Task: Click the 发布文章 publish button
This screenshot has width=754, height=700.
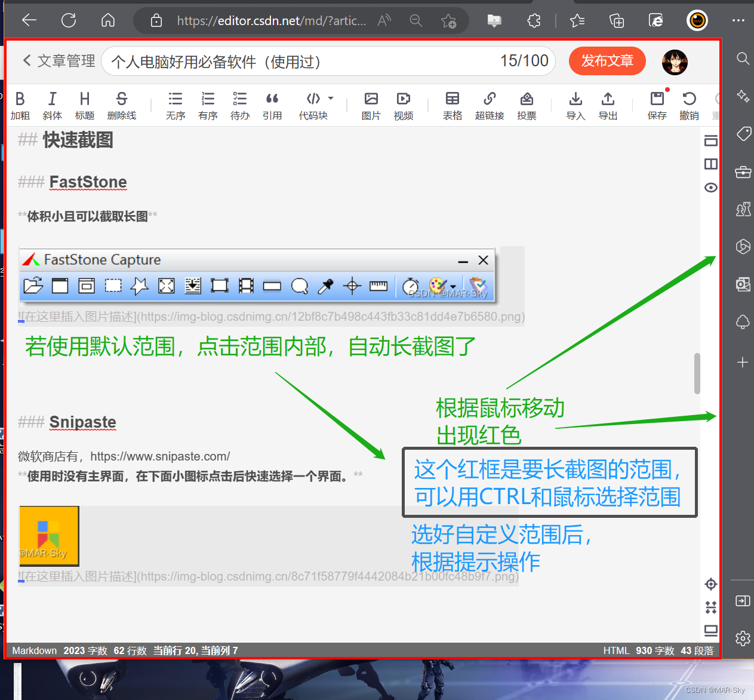Action: click(607, 61)
